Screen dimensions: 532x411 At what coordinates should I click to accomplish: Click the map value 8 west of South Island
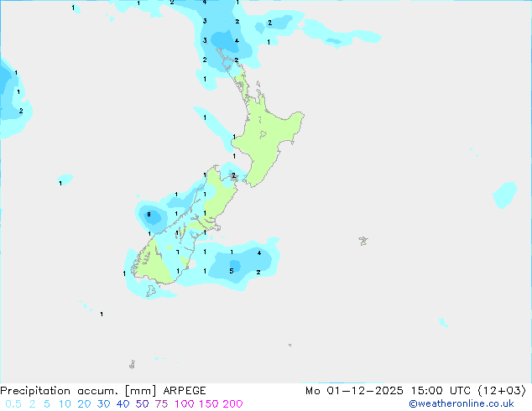149,215
